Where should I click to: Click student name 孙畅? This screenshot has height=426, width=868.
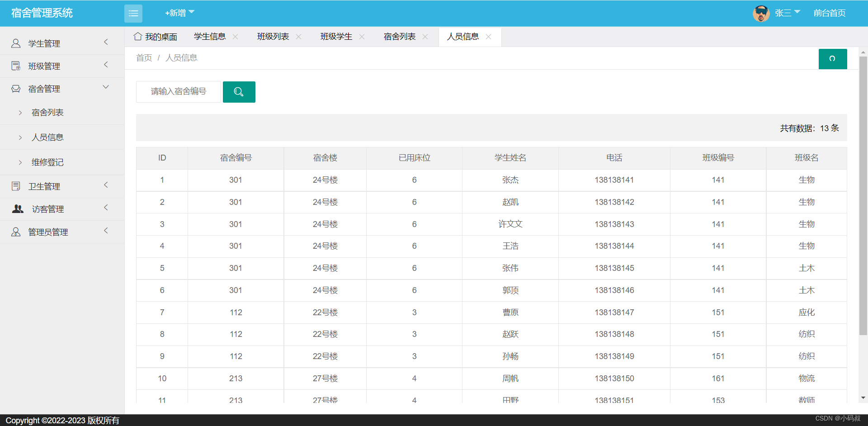(510, 356)
